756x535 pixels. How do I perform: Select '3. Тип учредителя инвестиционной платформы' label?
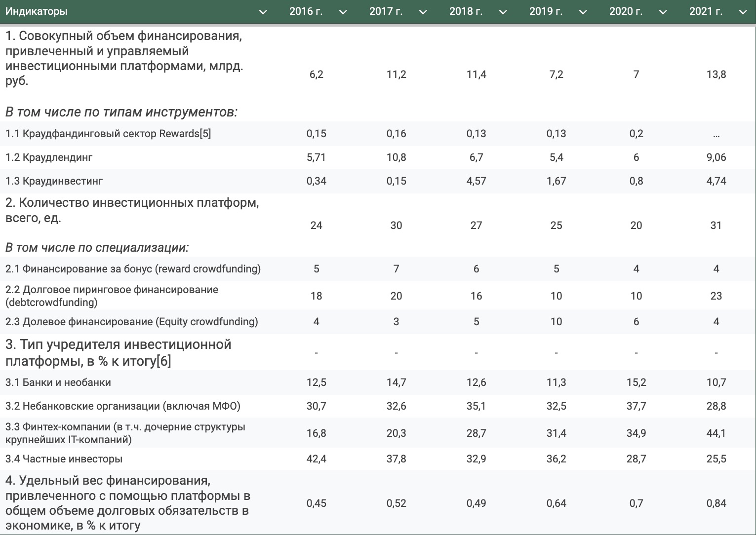[118, 352]
